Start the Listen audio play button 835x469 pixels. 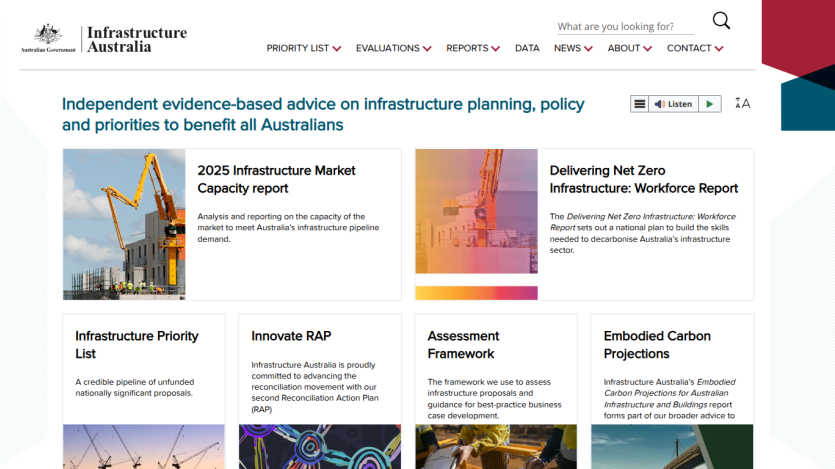tap(710, 104)
